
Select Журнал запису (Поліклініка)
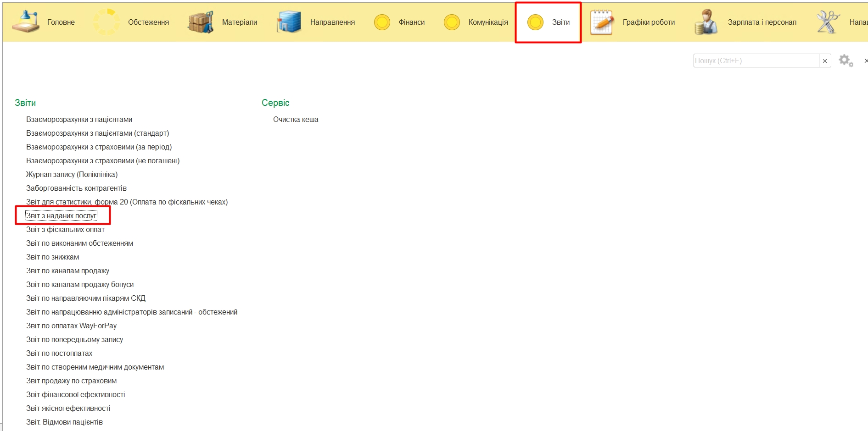tap(72, 174)
